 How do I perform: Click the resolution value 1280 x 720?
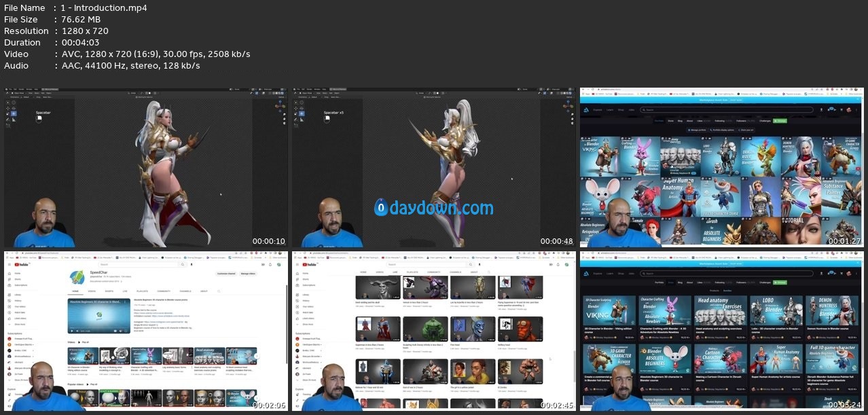coord(85,31)
